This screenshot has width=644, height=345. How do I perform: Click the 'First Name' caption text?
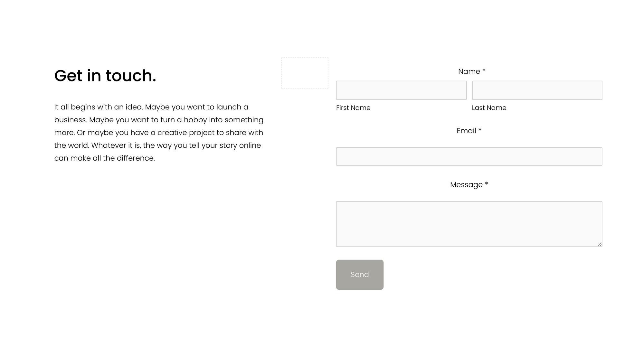click(x=353, y=108)
